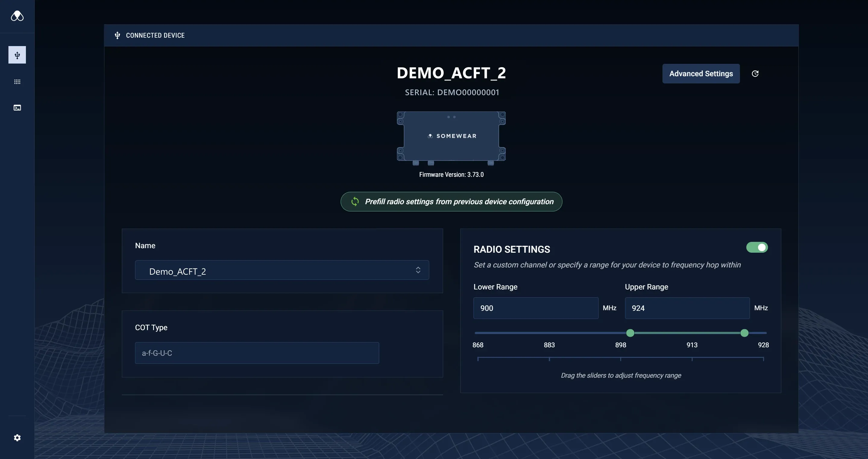Click the lower frequency slider handle

pos(630,333)
